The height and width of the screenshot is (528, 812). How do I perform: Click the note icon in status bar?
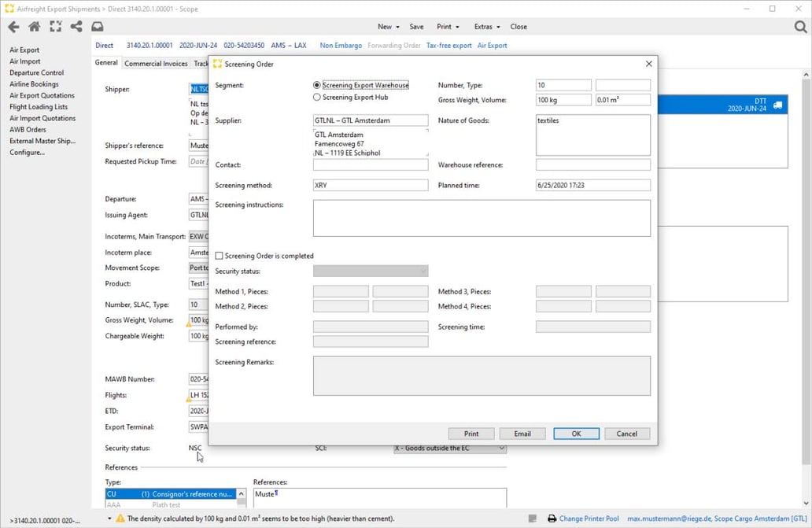(533, 519)
